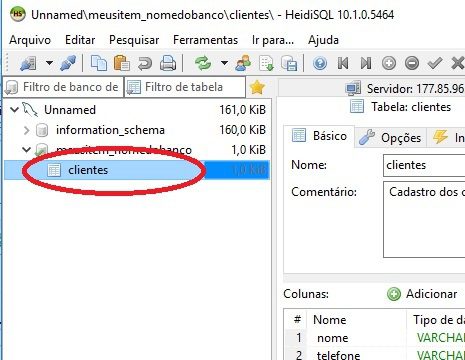Click the Servidor host tab
The width and height of the screenshot is (465, 360).
(x=405, y=89)
